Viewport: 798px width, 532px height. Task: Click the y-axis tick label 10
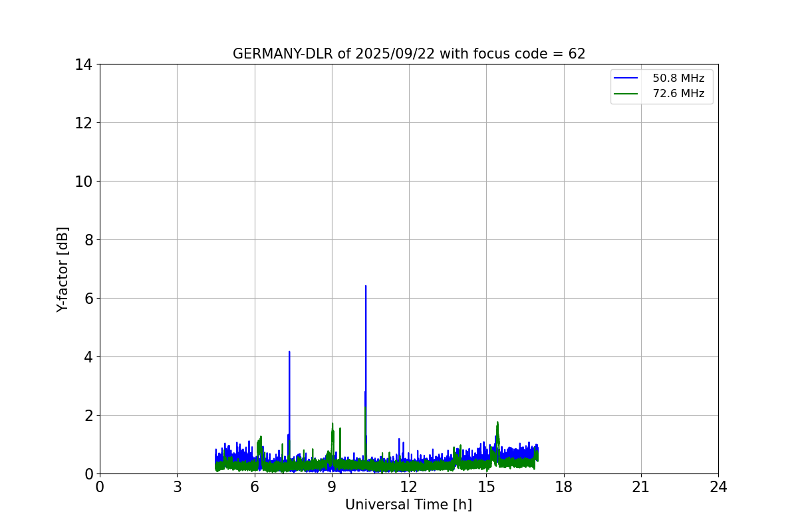pos(82,182)
